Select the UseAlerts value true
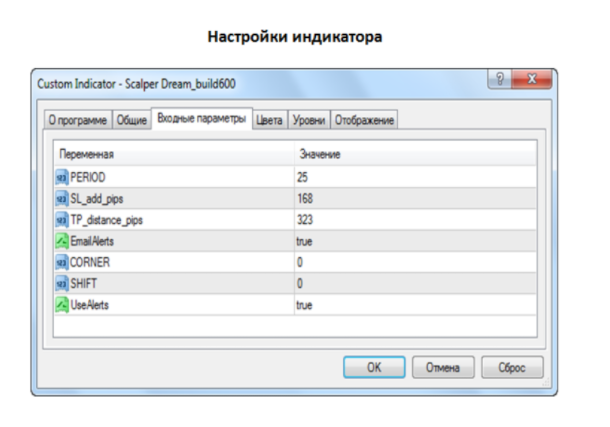This screenshot has height=427, width=610. click(x=304, y=305)
